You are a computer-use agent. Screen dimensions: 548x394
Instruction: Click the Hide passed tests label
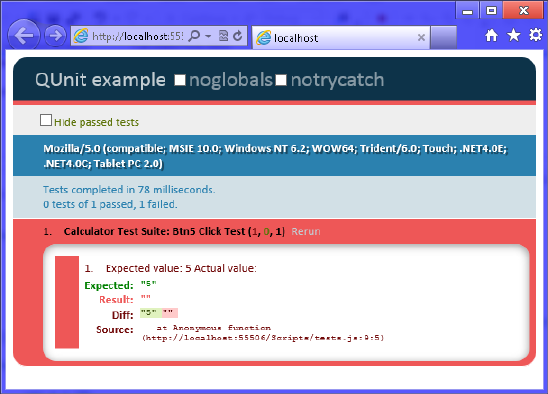click(x=96, y=122)
